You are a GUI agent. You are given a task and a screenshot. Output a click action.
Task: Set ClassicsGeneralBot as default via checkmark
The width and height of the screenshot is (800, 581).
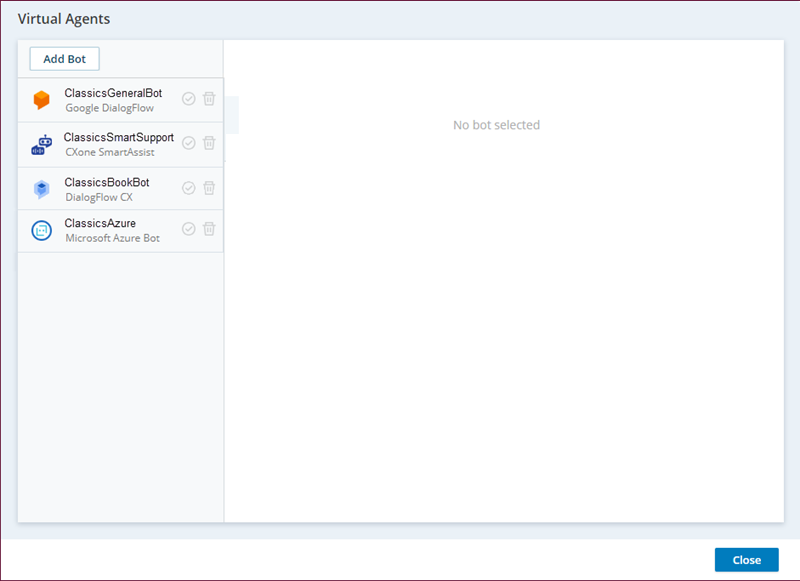click(x=189, y=98)
